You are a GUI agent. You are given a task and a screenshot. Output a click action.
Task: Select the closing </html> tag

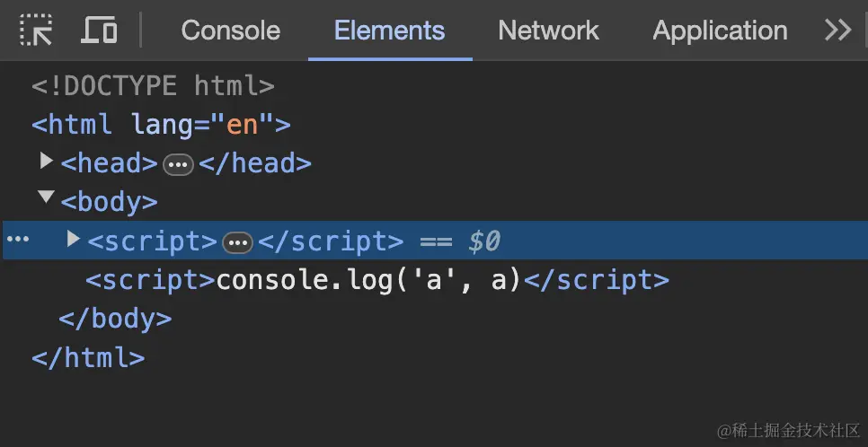(x=88, y=358)
